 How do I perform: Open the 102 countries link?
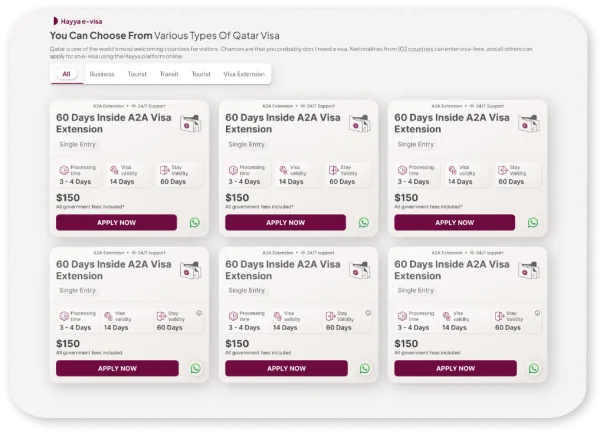point(415,49)
